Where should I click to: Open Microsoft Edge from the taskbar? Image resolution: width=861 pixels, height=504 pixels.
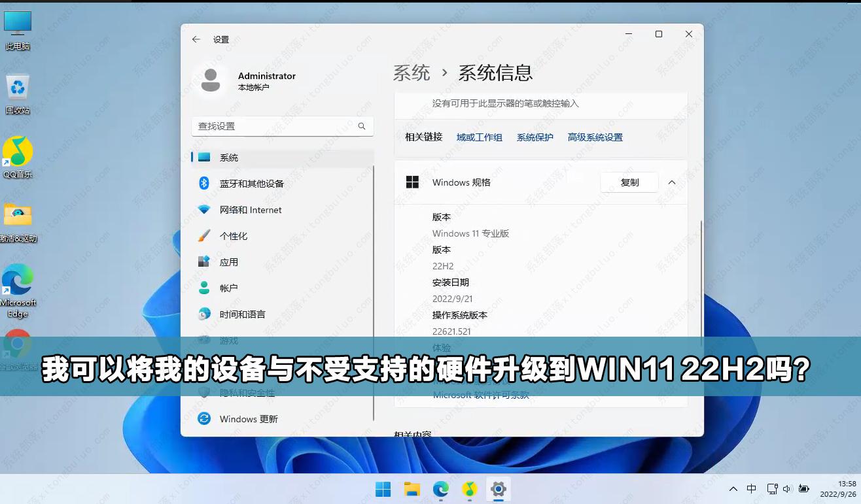[x=442, y=489]
